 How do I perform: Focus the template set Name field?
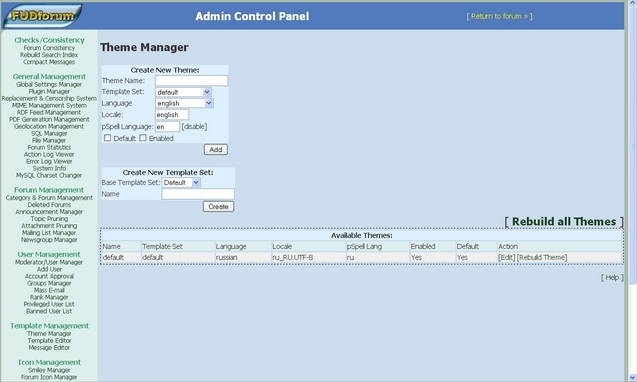pos(198,194)
